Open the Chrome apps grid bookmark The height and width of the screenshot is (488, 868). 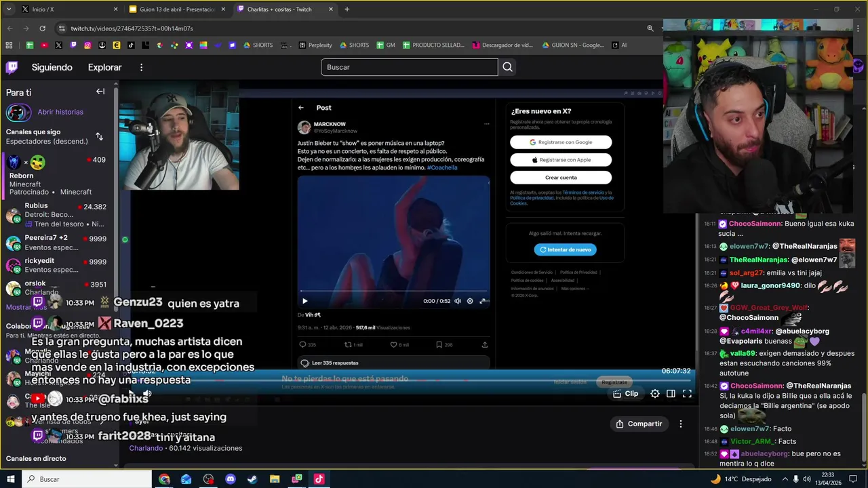click(9, 45)
